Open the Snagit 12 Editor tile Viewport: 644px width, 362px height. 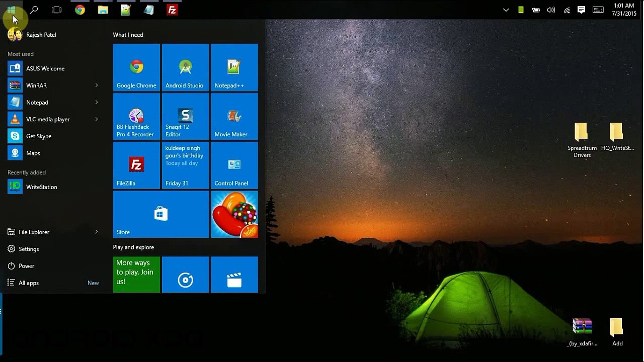coord(185,116)
